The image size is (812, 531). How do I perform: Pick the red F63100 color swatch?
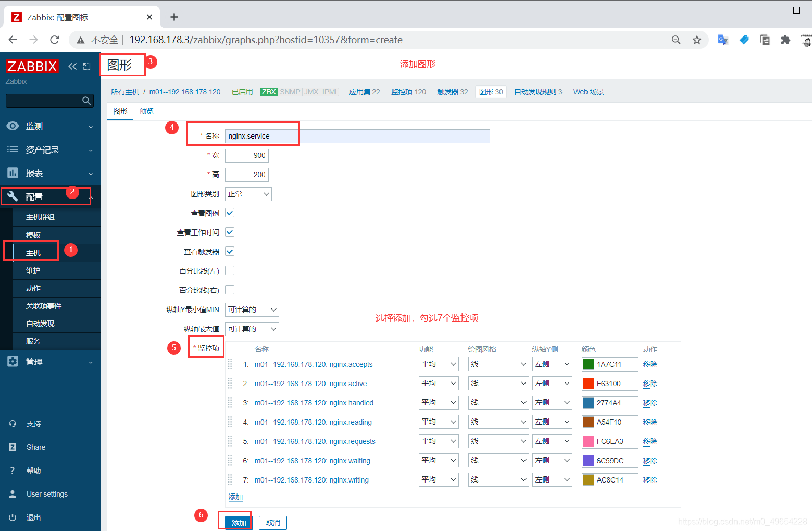point(589,384)
